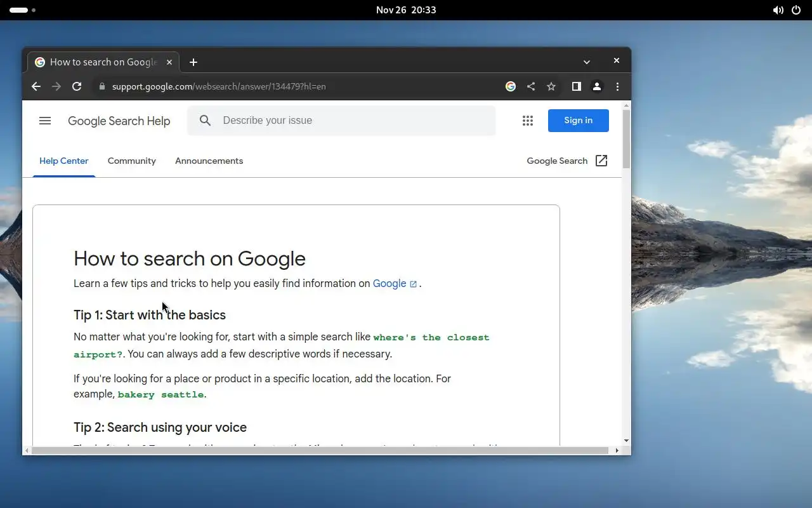Image resolution: width=812 pixels, height=508 pixels.
Task: Click the scrollbar down arrow
Action: 627,441
